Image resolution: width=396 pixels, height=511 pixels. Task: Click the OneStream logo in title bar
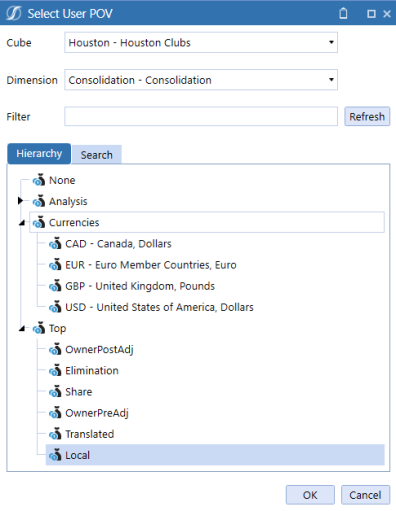[x=14, y=13]
